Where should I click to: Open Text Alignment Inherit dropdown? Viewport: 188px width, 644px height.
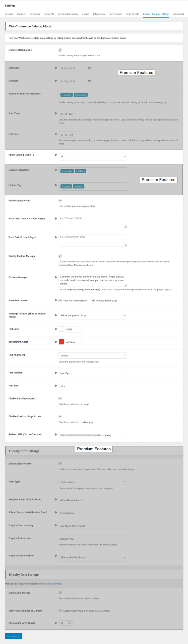coord(93,355)
